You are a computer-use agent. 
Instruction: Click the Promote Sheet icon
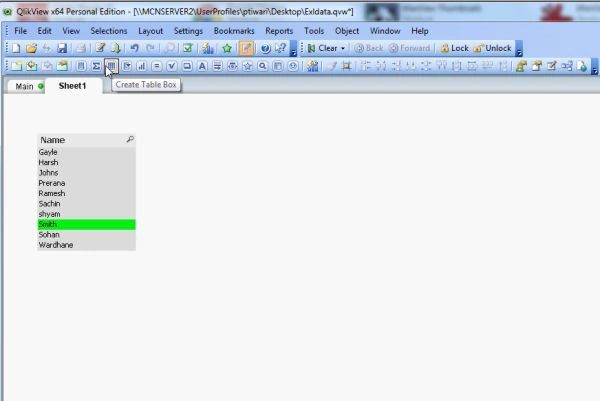click(32, 66)
